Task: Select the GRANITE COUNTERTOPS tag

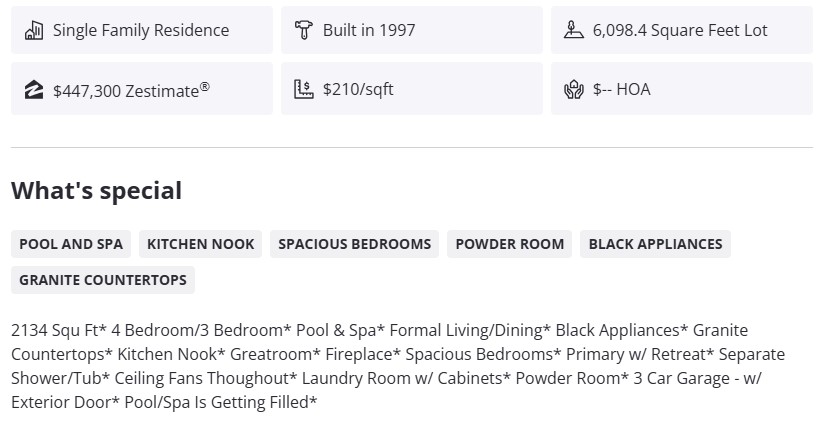Action: coord(103,280)
